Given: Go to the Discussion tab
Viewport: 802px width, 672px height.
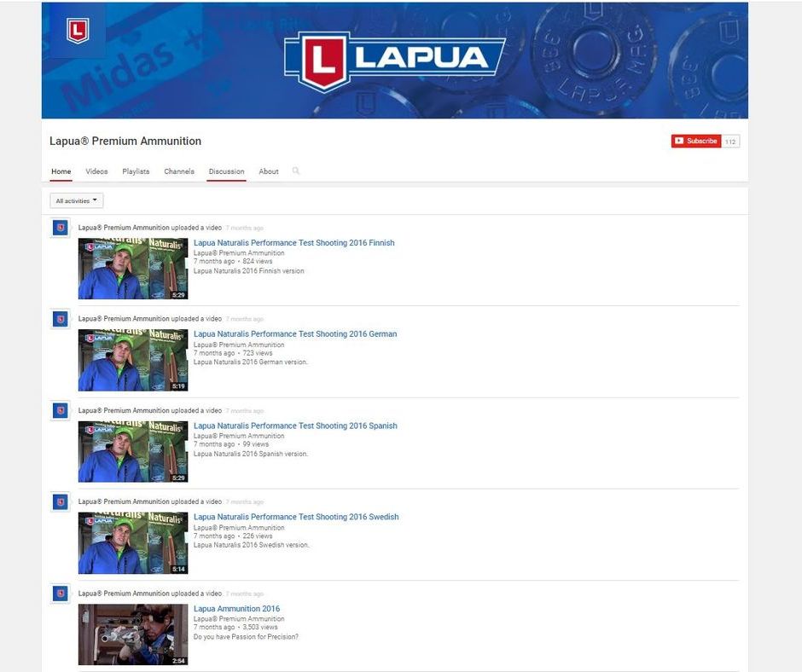Looking at the screenshot, I should (227, 171).
